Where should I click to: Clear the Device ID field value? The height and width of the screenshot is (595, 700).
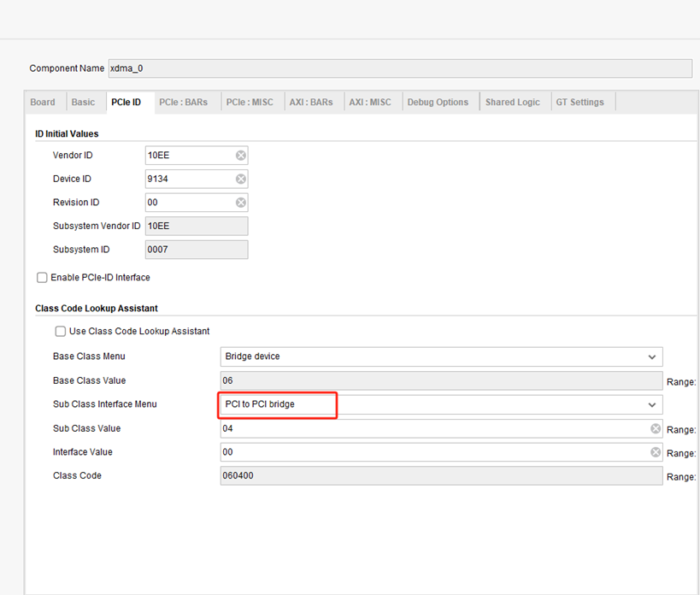pyautogui.click(x=241, y=179)
